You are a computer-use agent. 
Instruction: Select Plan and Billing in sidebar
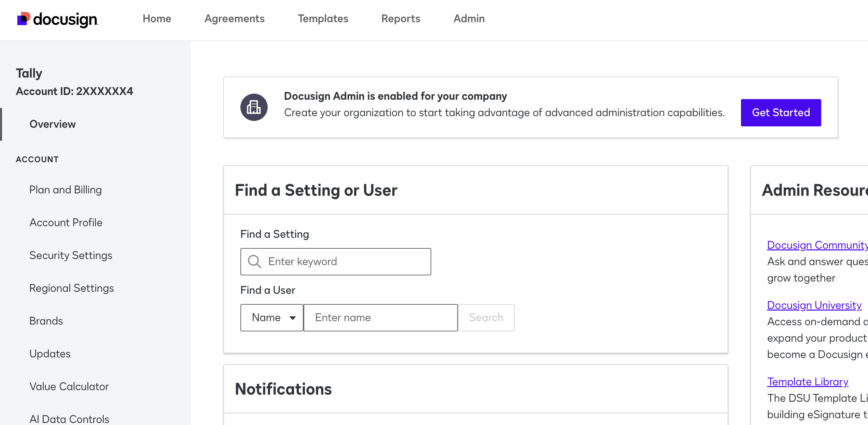pos(66,190)
